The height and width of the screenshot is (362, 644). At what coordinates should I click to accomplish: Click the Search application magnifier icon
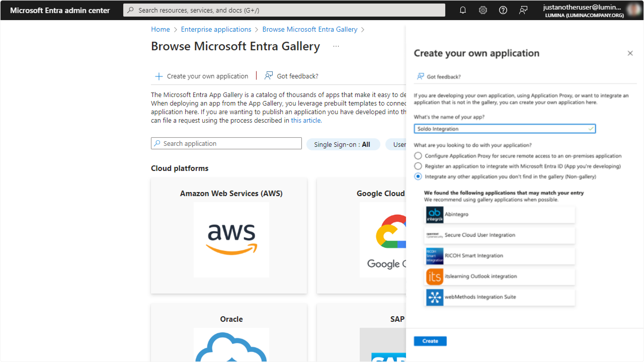(x=157, y=143)
